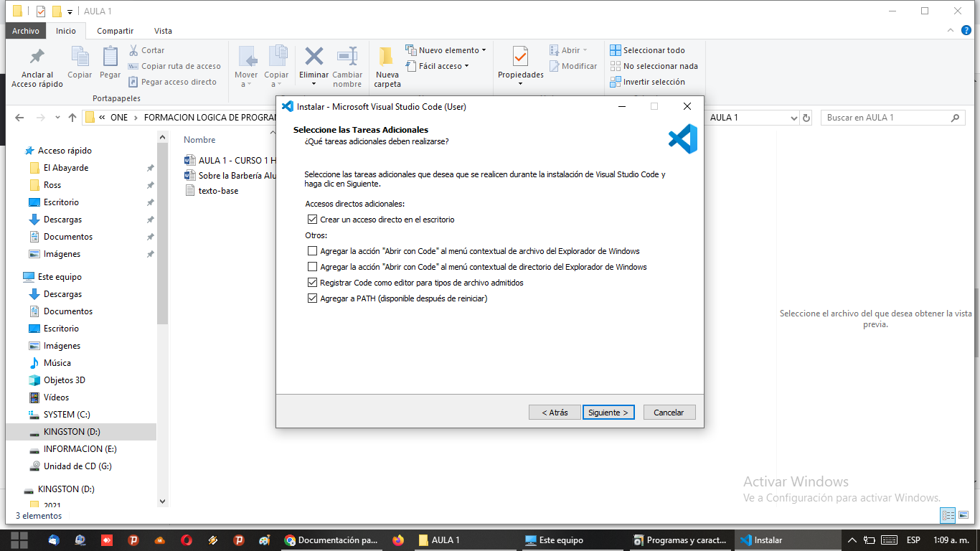The height and width of the screenshot is (551, 980).
Task: Click the Nueva carpeta icon
Action: (387, 57)
